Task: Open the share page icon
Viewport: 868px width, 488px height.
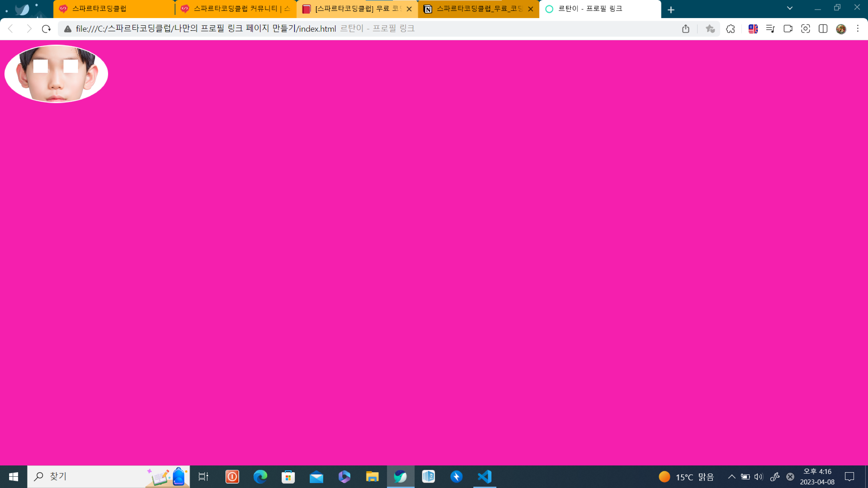Action: pos(686,29)
